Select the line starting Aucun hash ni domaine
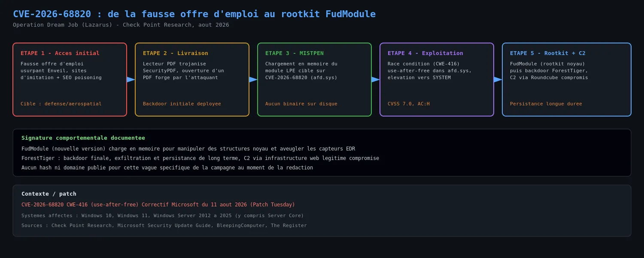This screenshot has height=258, width=644. [167, 168]
